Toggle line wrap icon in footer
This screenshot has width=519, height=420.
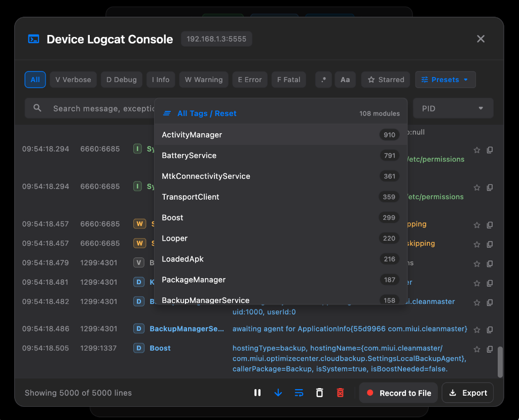(x=299, y=393)
